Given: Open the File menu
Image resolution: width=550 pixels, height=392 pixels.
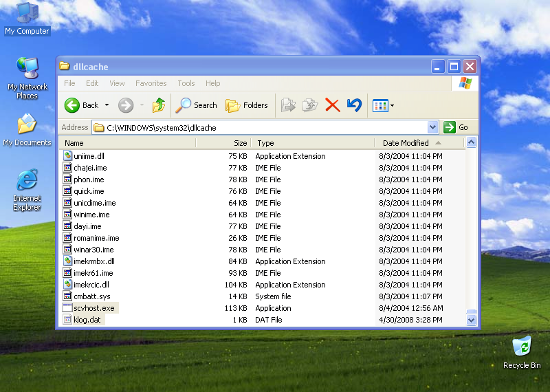Looking at the screenshot, I should point(69,83).
